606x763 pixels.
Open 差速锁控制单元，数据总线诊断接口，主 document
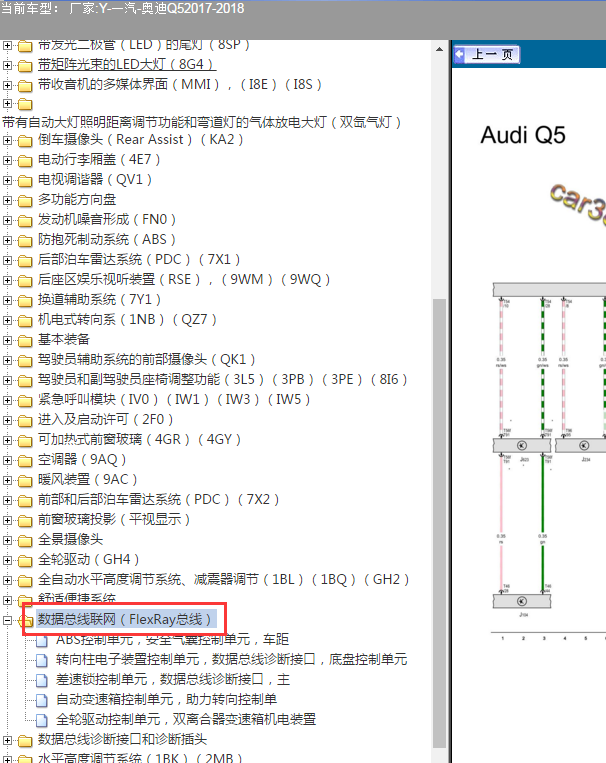[x=173, y=679]
